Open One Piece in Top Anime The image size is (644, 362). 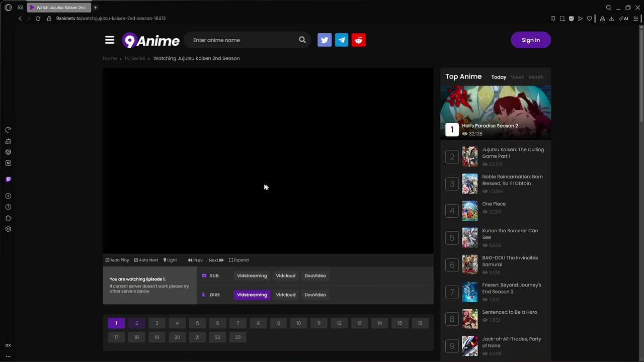494,204
